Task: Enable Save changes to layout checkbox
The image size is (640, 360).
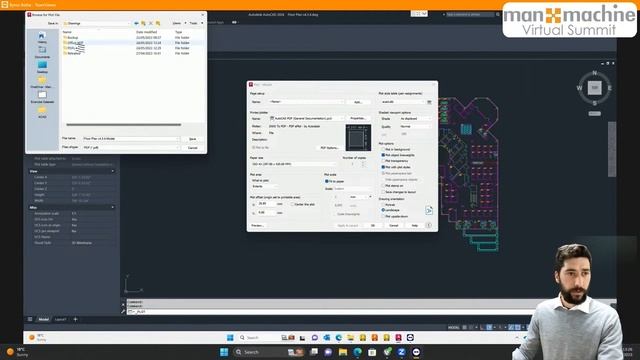Action: 383,192
